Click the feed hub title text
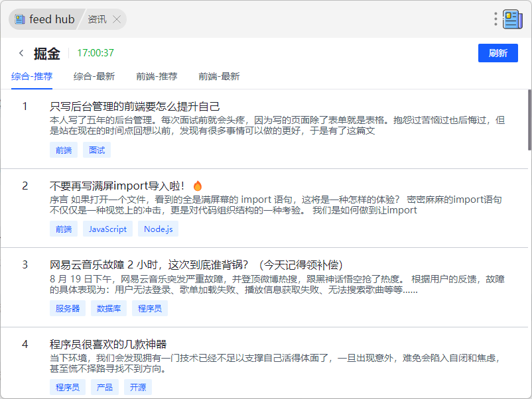Screen dimensions: 532x399 52,19
